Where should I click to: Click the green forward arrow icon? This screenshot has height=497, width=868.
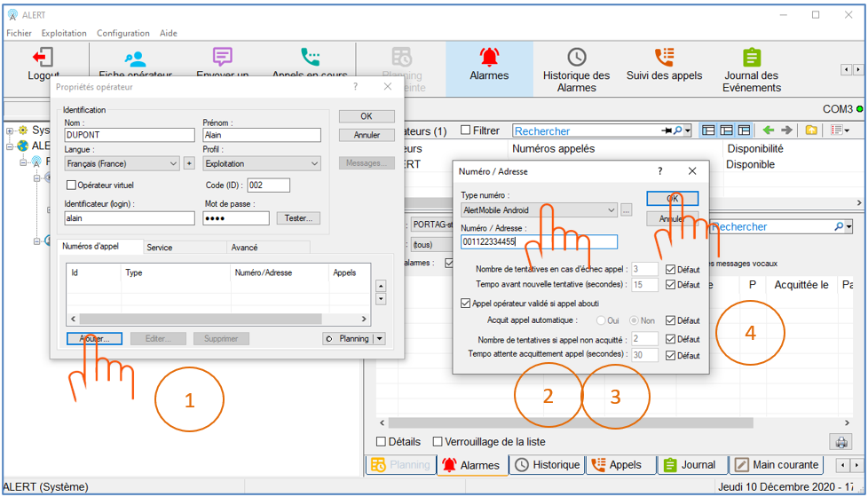[x=786, y=130]
